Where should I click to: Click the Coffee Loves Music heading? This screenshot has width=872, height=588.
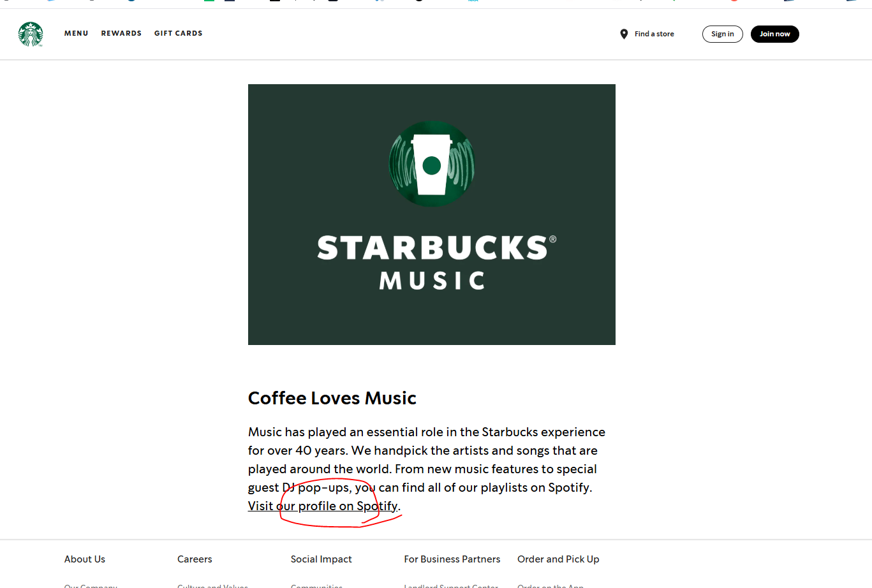pyautogui.click(x=332, y=398)
